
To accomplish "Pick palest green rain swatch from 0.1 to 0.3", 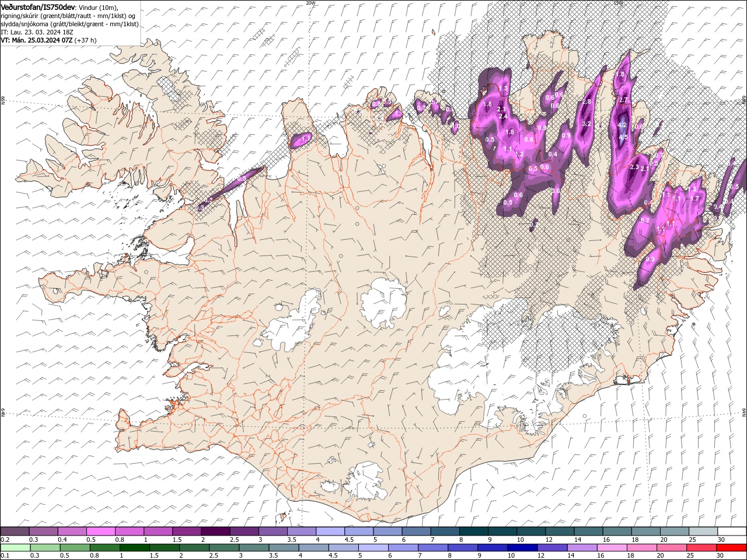I will pos(15,548).
